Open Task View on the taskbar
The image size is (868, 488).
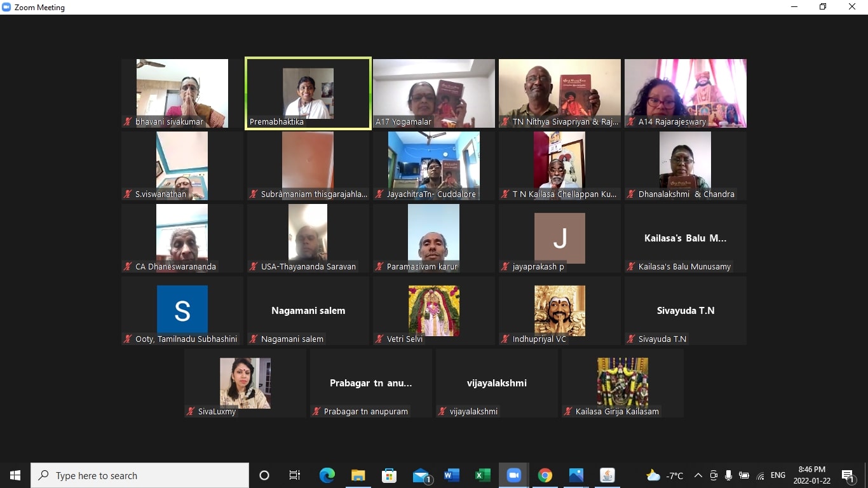(295, 475)
